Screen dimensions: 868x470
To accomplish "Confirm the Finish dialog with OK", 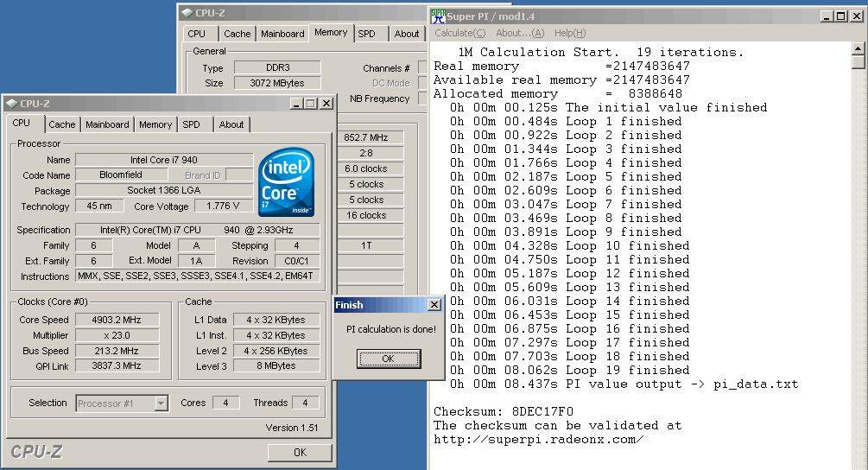I will click(389, 359).
